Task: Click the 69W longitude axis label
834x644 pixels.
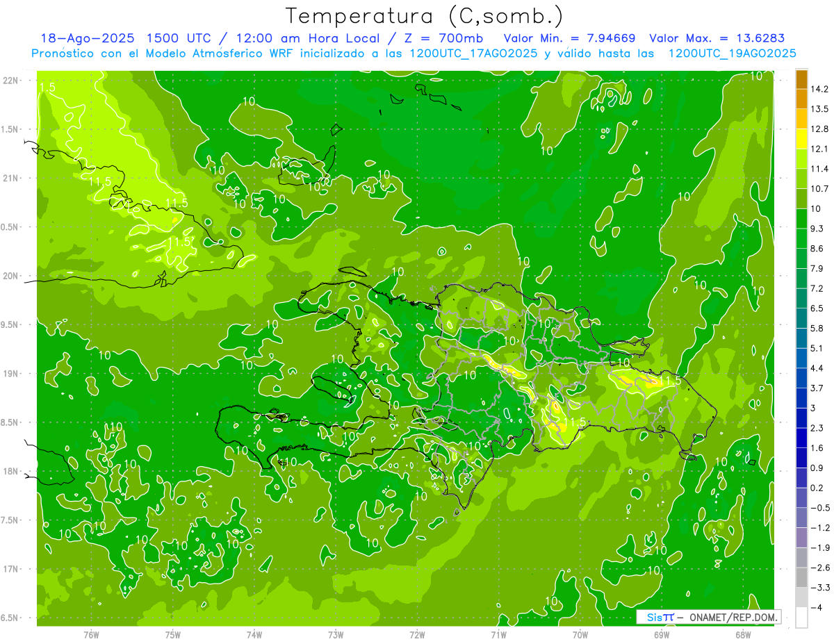Action: click(662, 634)
